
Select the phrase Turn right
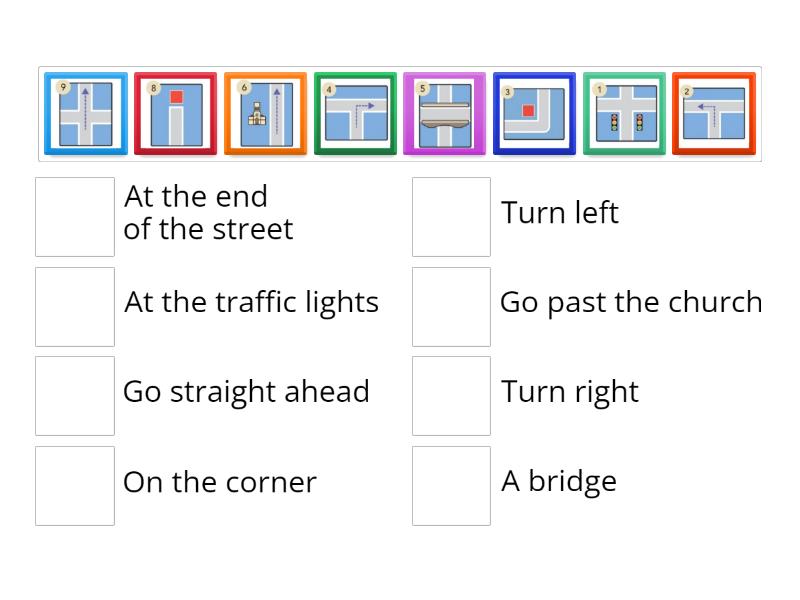569,392
